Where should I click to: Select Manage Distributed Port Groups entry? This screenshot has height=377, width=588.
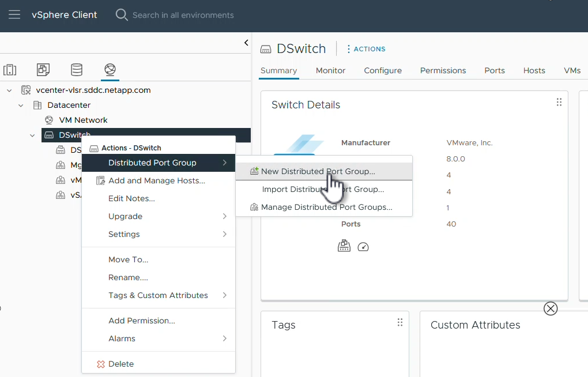(x=326, y=207)
